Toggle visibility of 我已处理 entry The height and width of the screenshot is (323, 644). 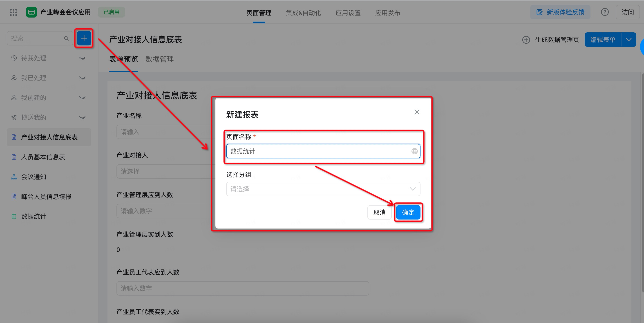pos(82,78)
